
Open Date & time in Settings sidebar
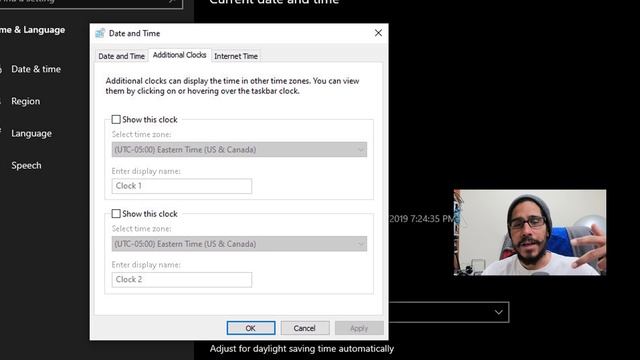(x=36, y=69)
